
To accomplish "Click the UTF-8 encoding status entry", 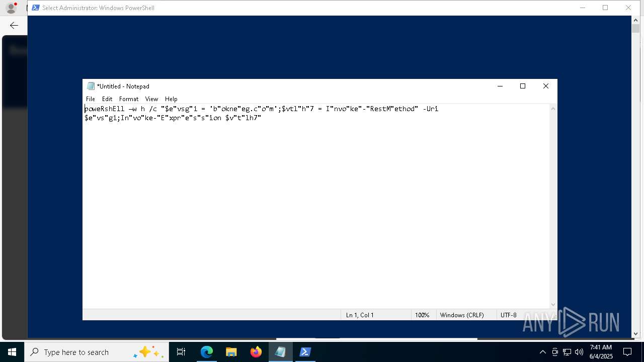I will (x=509, y=315).
